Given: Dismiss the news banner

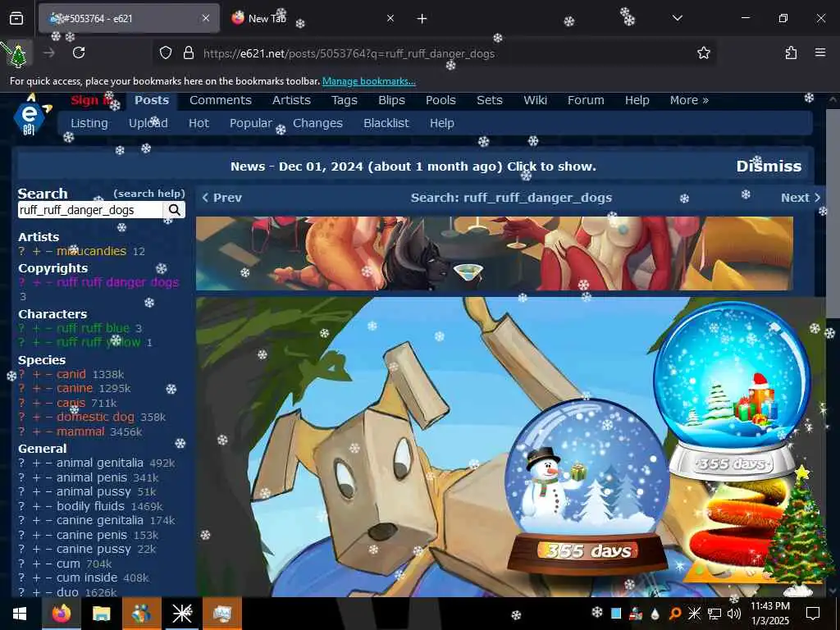Looking at the screenshot, I should pos(769,166).
